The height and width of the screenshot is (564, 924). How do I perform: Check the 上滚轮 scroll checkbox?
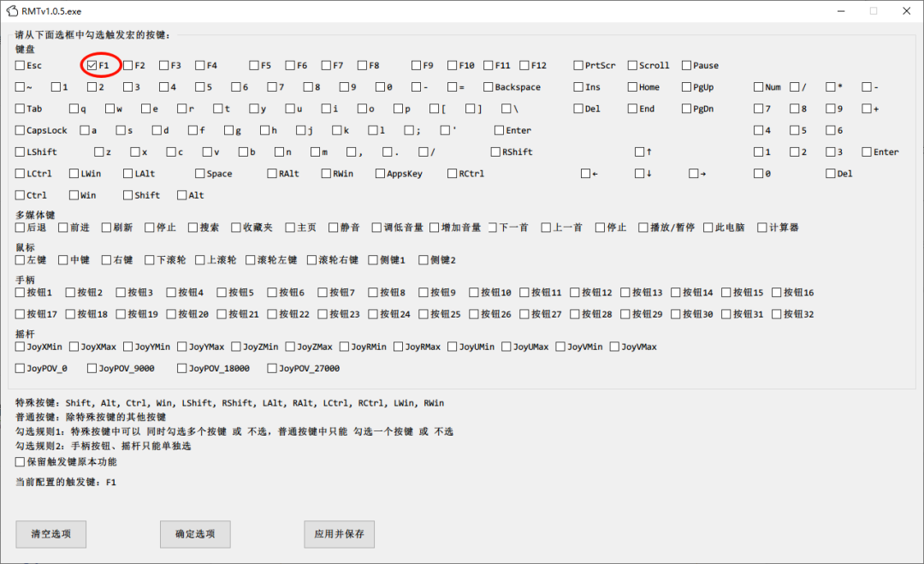click(x=200, y=260)
